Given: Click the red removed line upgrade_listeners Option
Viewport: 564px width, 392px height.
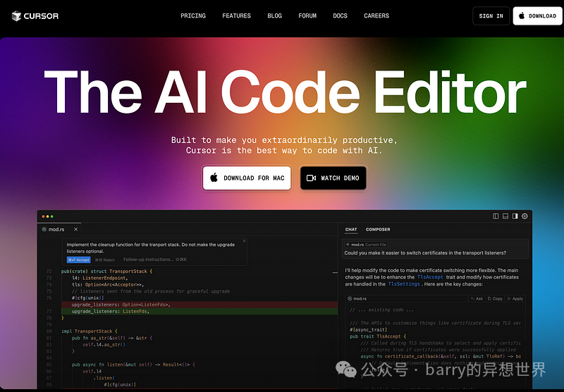Looking at the screenshot, I should 200,305.
